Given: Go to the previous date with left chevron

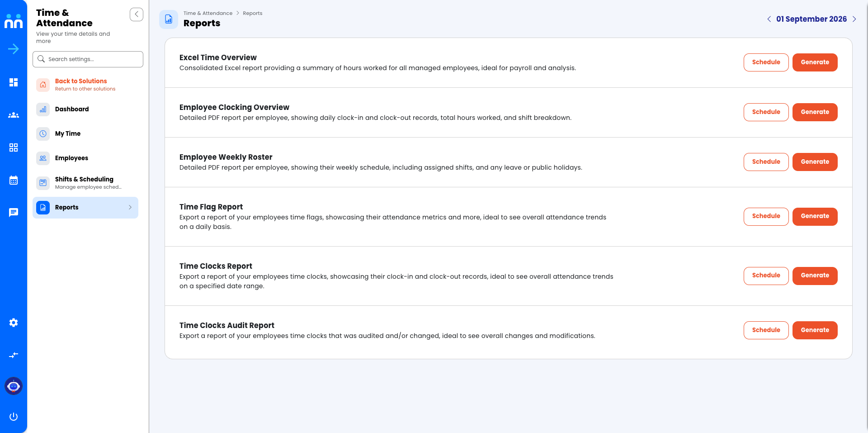Looking at the screenshot, I should (769, 19).
